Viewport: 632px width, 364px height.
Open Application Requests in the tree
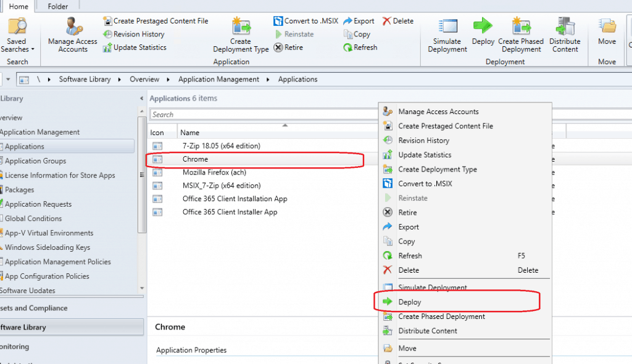pyautogui.click(x=38, y=204)
